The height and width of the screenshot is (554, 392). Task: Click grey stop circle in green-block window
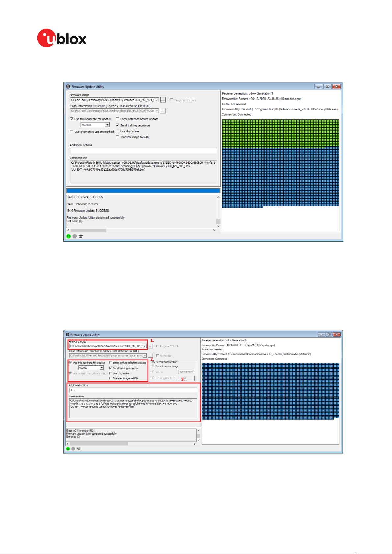click(75, 236)
